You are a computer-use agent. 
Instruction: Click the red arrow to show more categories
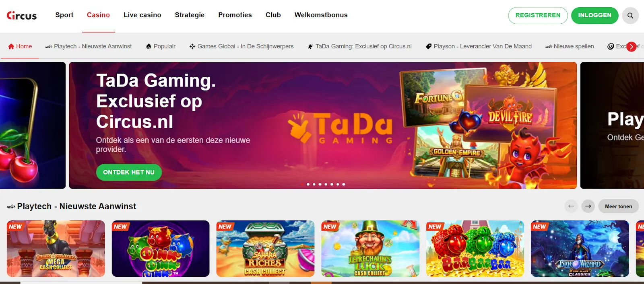click(631, 47)
